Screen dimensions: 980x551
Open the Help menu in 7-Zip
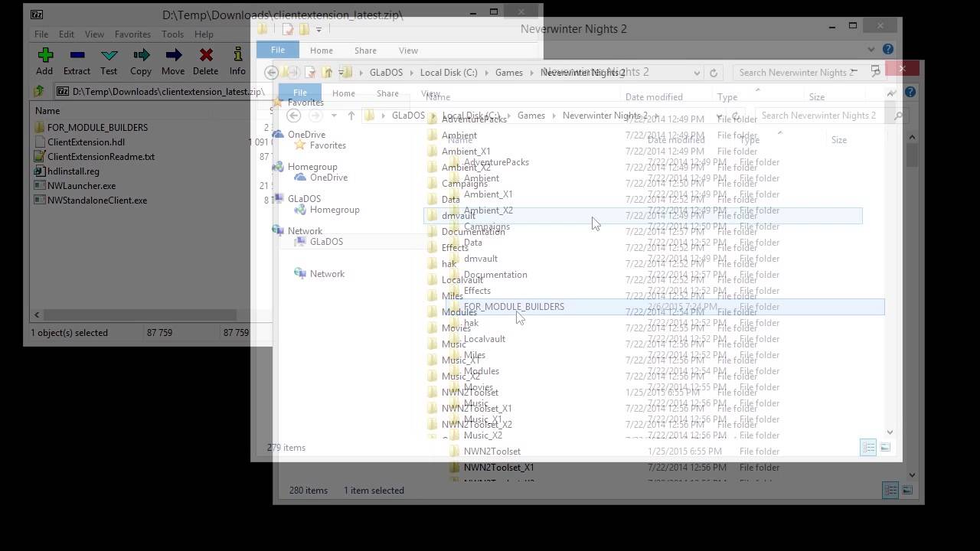204,34
